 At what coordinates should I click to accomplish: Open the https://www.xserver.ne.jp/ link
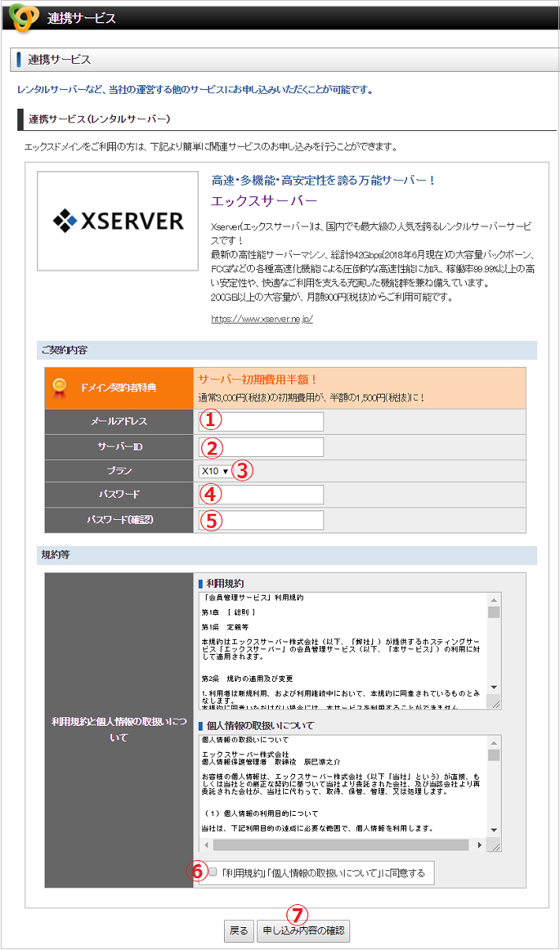point(262,320)
